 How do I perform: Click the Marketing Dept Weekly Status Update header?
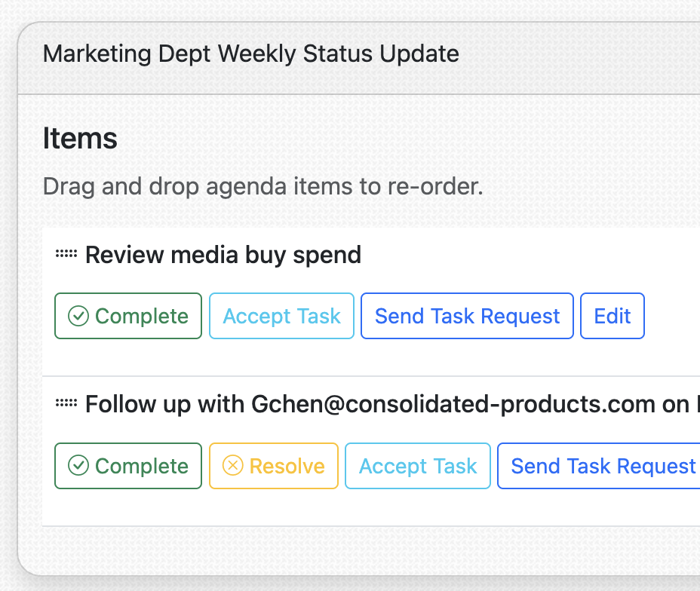tap(250, 54)
